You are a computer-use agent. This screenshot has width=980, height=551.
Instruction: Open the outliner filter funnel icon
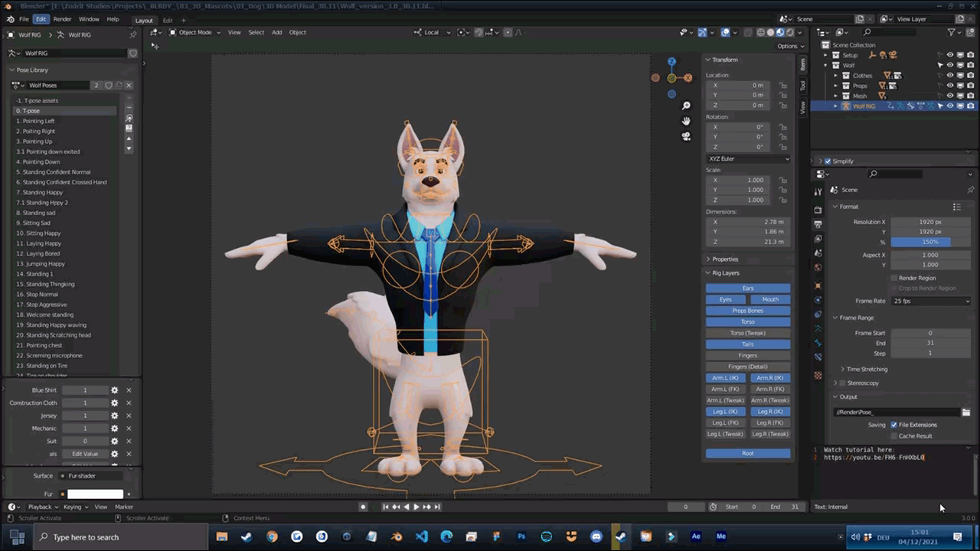[952, 33]
